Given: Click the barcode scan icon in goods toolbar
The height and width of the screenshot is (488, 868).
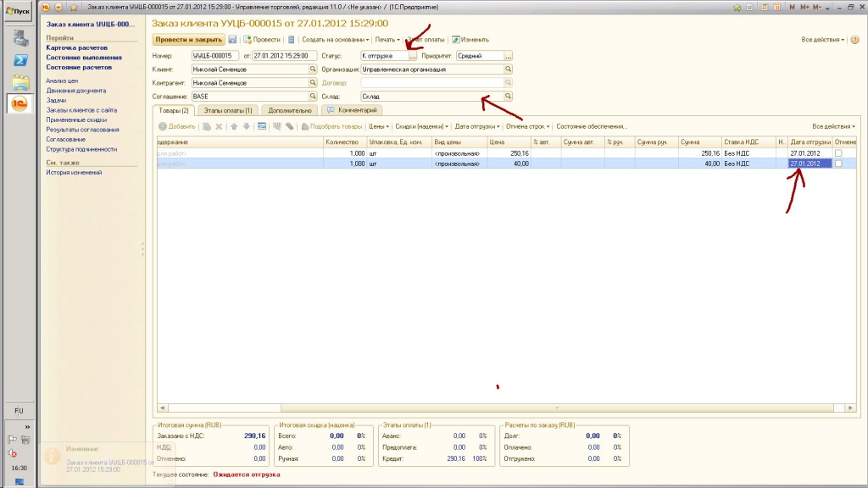Looking at the screenshot, I should 277,127.
